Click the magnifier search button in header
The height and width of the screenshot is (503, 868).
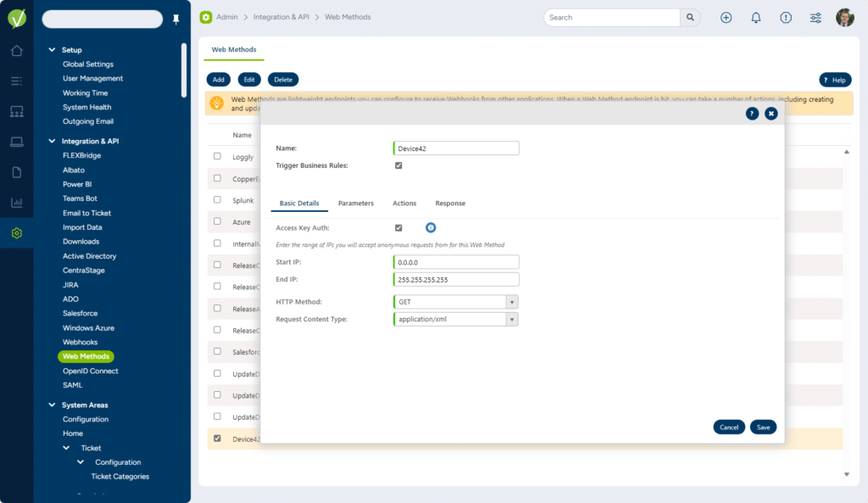tap(691, 17)
